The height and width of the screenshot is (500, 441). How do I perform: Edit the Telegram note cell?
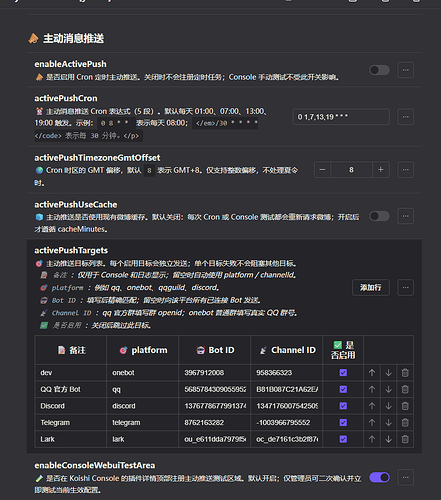[x=71, y=423]
